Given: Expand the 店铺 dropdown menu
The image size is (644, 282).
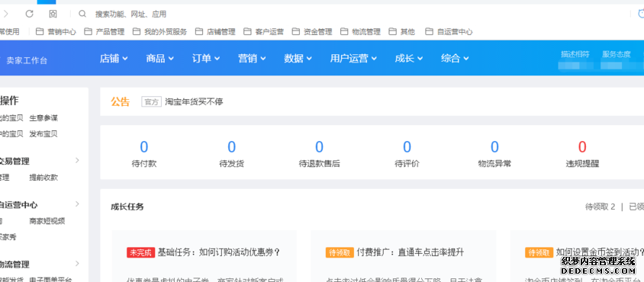Looking at the screenshot, I should 114,58.
